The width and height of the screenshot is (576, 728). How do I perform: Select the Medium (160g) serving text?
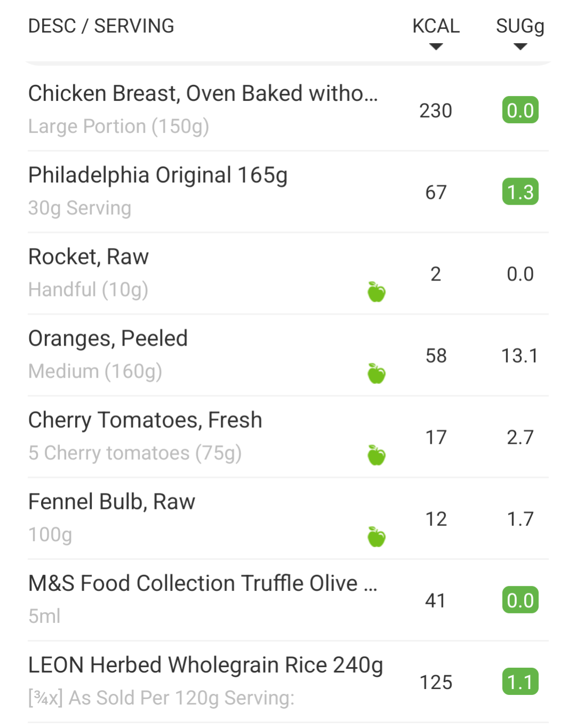coord(95,371)
